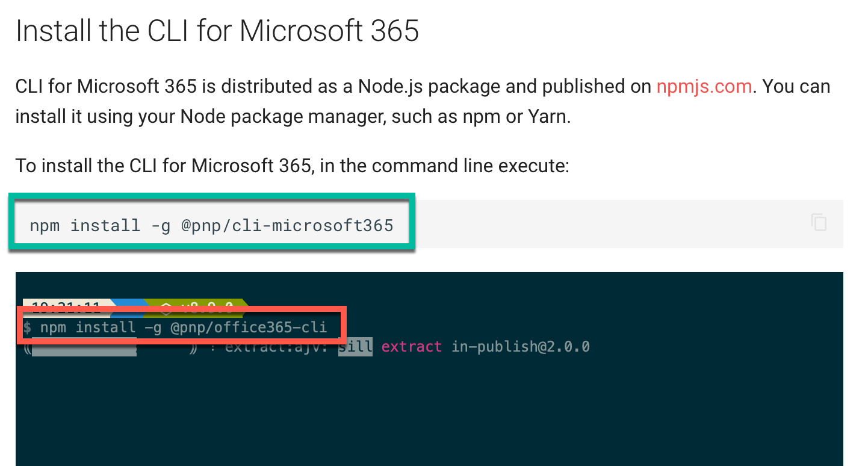This screenshot has height=466, width=868.
Task: Open the npmjs.com link
Action: click(703, 86)
